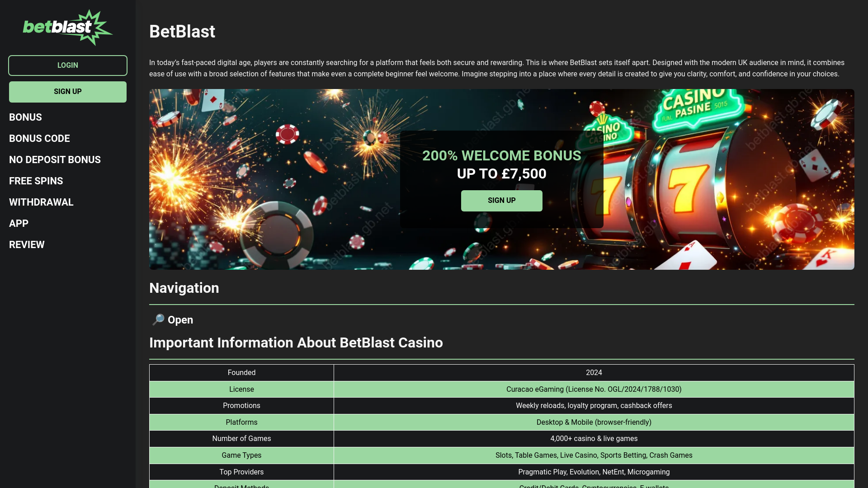Go to the REVIEW page

pos(27,245)
